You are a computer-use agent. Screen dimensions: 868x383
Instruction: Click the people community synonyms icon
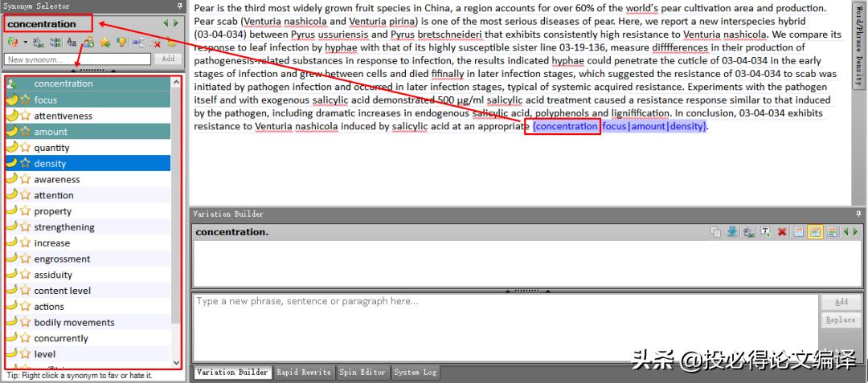(88, 42)
